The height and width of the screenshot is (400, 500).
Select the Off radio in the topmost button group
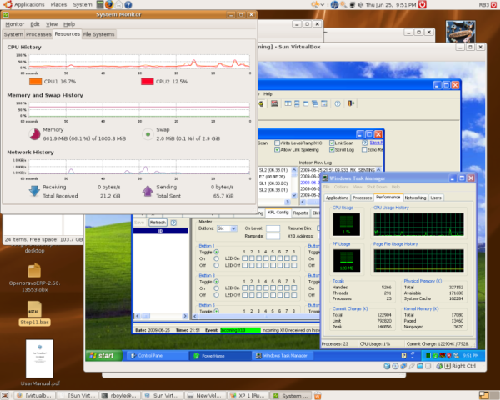point(216,265)
